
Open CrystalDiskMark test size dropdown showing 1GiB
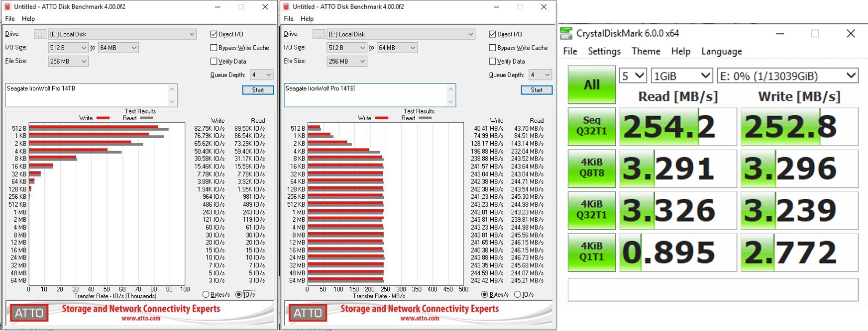tap(682, 76)
